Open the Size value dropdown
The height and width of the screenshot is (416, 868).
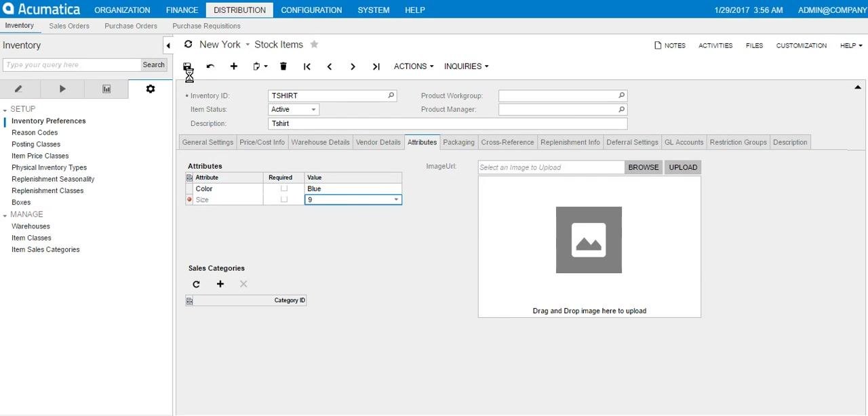[396, 200]
